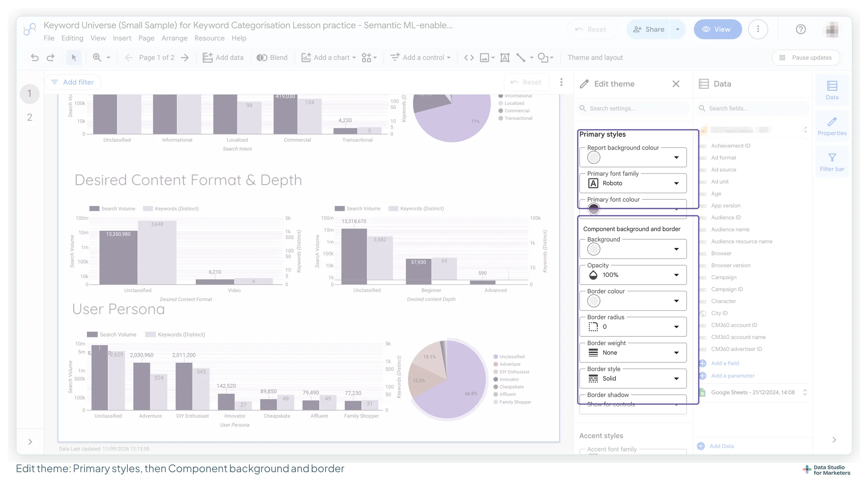Screen dimensions: 868x484
Task: Open Report background colour picker
Action: tap(633, 158)
